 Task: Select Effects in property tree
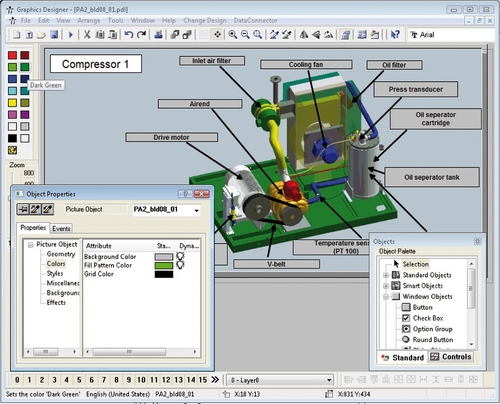[56, 302]
